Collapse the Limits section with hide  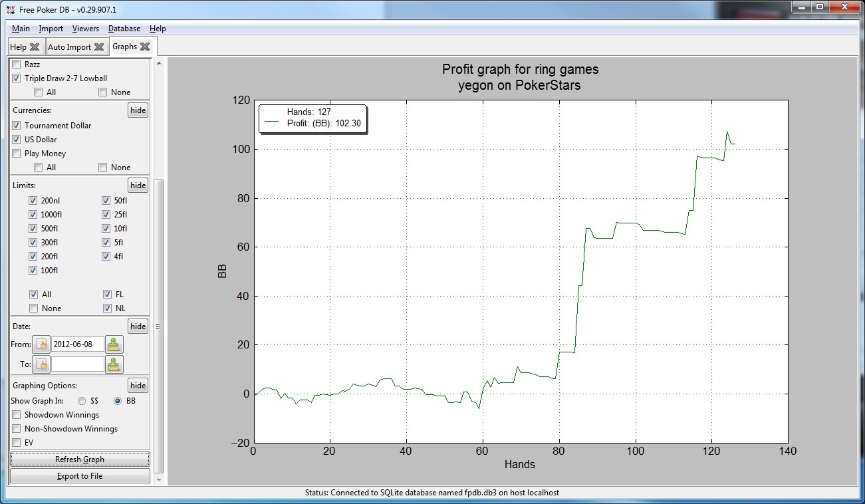(138, 186)
